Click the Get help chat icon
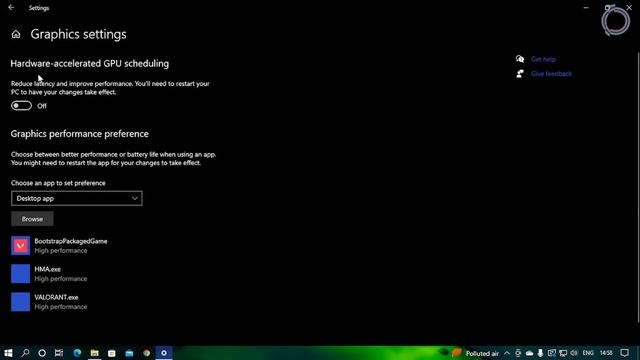640x360 pixels. click(x=520, y=59)
